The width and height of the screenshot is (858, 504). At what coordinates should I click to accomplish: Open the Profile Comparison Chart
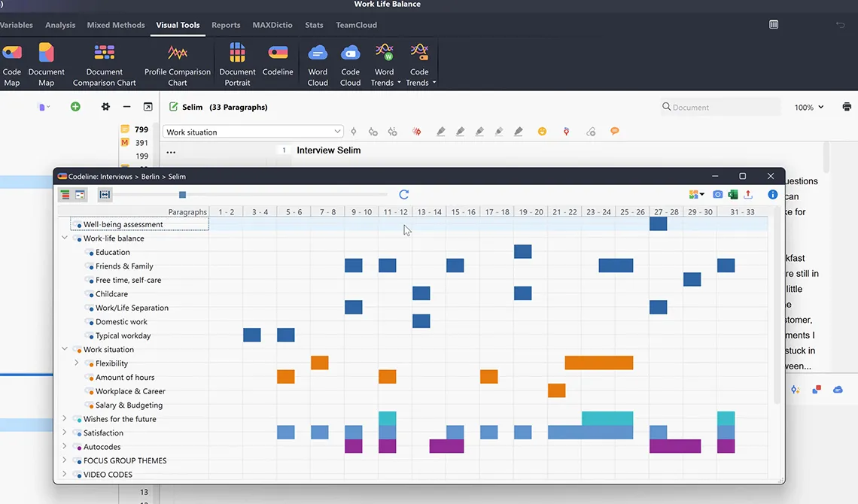pos(178,65)
